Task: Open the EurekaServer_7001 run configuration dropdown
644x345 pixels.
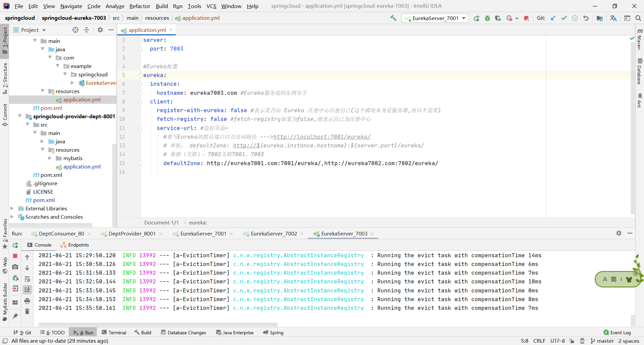Action: pos(435,18)
